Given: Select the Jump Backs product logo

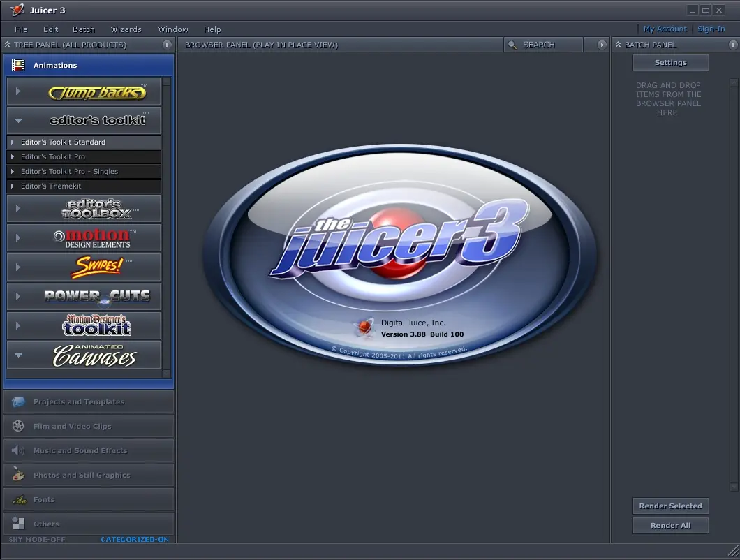Looking at the screenshot, I should pyautogui.click(x=97, y=91).
